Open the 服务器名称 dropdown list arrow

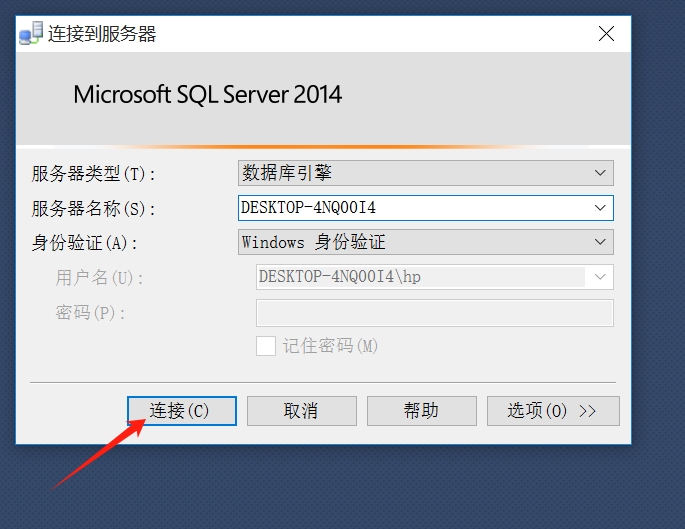click(600, 208)
